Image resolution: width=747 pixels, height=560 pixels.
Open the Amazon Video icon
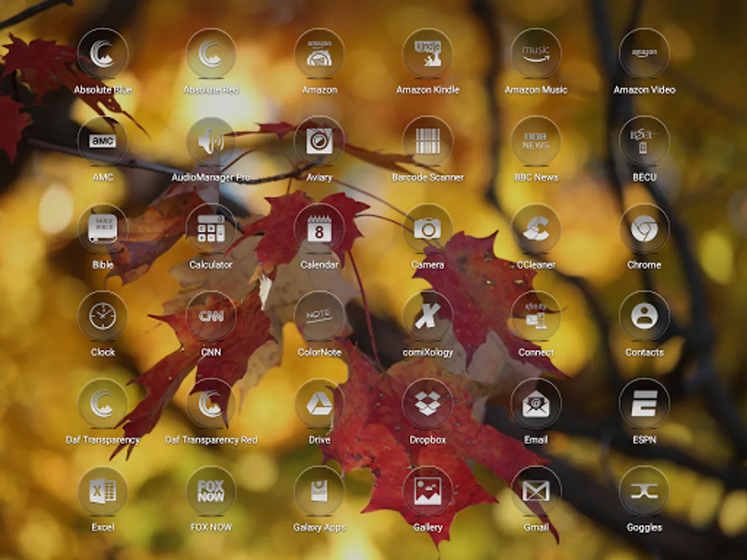(644, 54)
